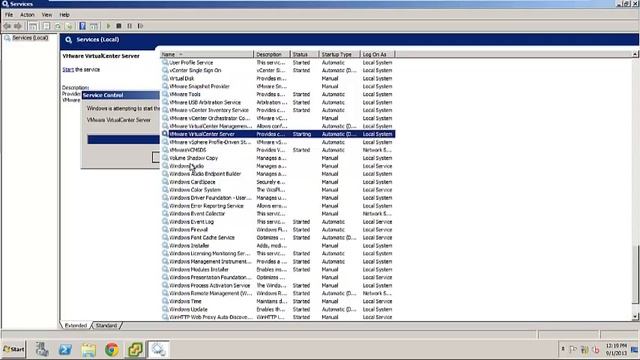The height and width of the screenshot is (360, 640).
Task: Select the Windows Update service
Action: [x=278, y=309]
